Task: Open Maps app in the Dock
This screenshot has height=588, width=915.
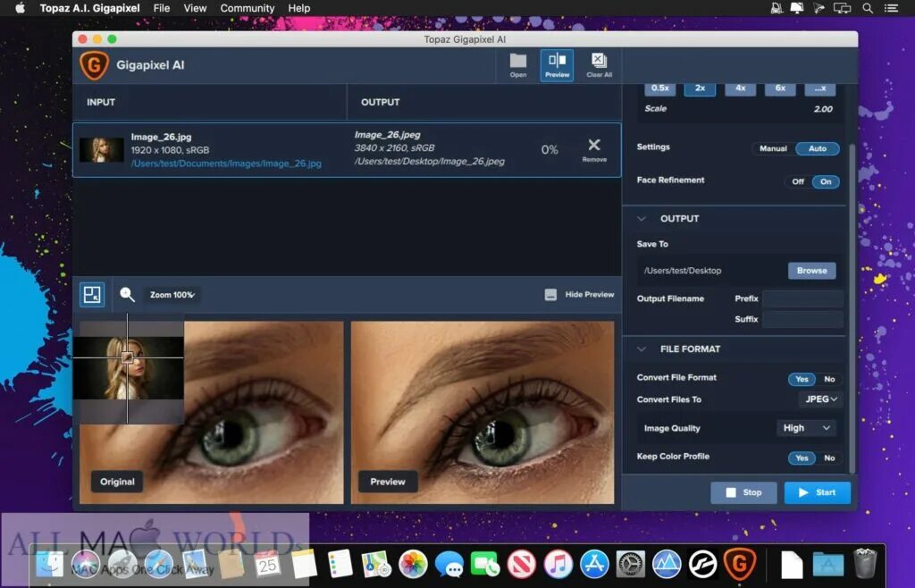Action: click(376, 564)
